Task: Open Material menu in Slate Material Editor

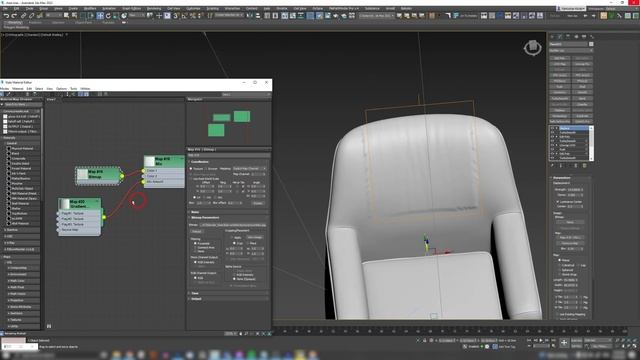Action: [x=18, y=89]
